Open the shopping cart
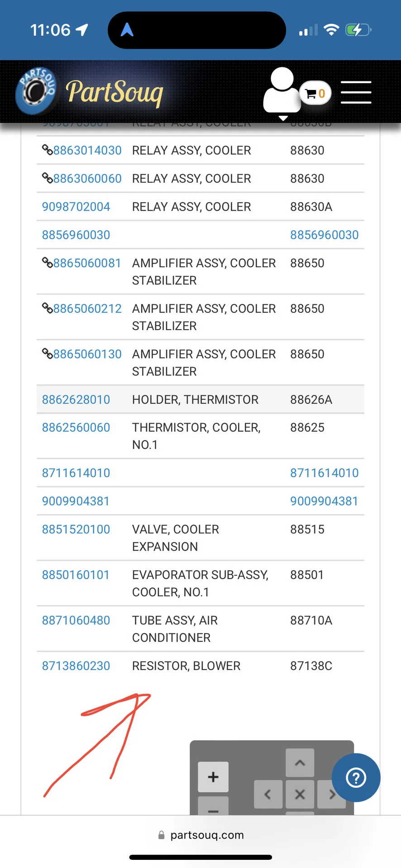 (x=315, y=94)
